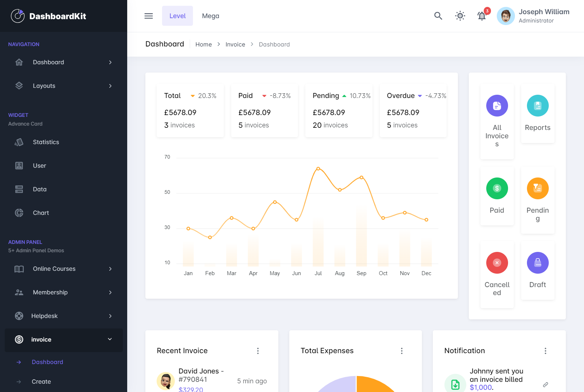Click the All Invoices purple icon

tap(497, 106)
